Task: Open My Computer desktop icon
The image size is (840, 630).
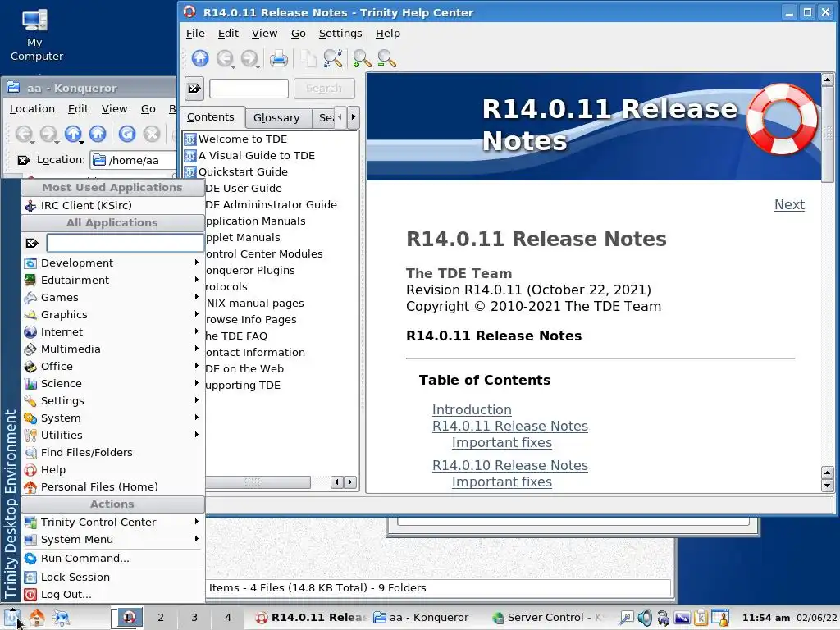Action: click(x=35, y=35)
